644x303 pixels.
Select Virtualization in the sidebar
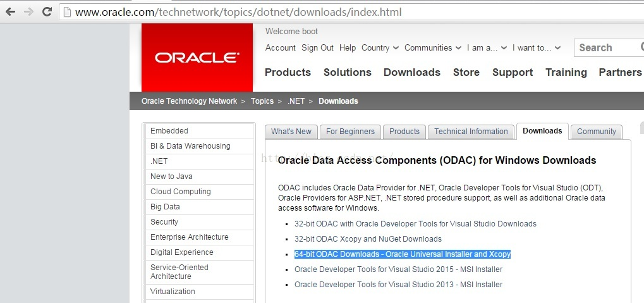coord(200,292)
